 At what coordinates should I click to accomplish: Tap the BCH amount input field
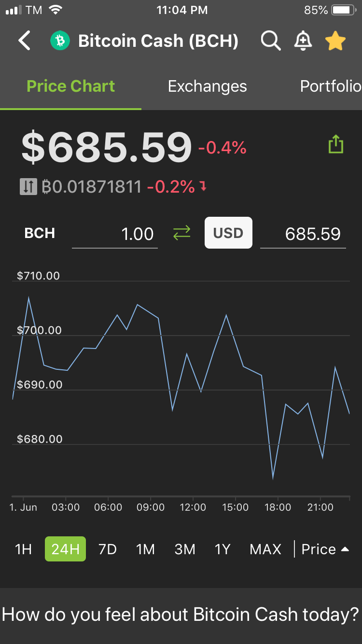pos(115,234)
